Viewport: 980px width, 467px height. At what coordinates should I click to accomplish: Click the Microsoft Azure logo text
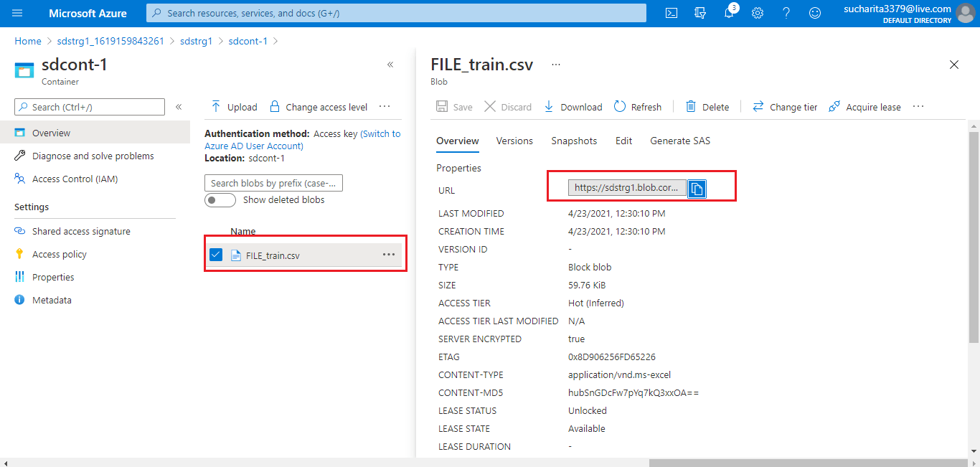[88, 13]
